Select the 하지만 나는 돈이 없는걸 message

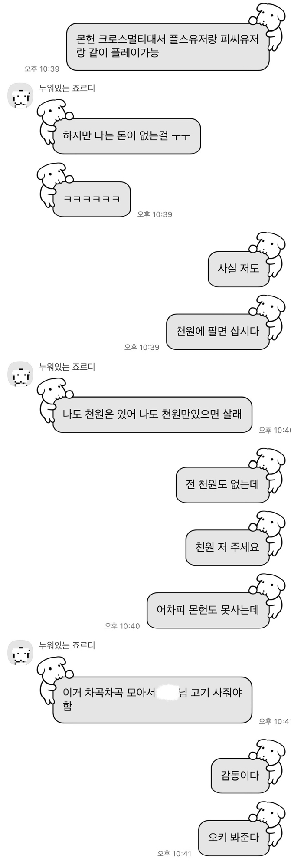coord(127,136)
